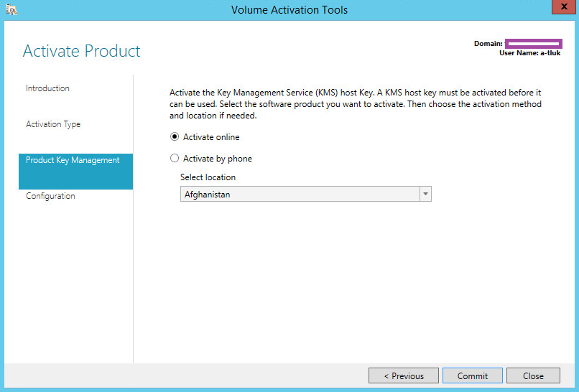
Task: Click the KMS host key description paragraph
Action: [355, 104]
